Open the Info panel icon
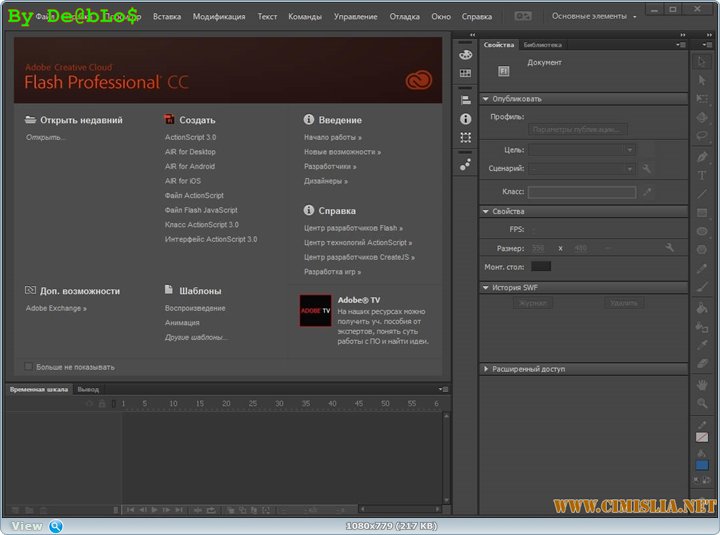Viewport: 720px width, 535px height. tap(465, 118)
